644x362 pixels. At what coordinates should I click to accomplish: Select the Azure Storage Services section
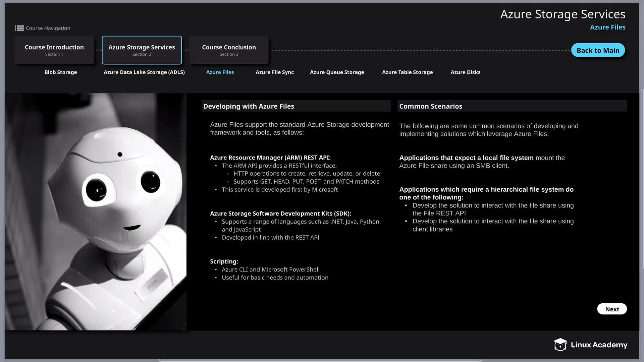click(142, 50)
